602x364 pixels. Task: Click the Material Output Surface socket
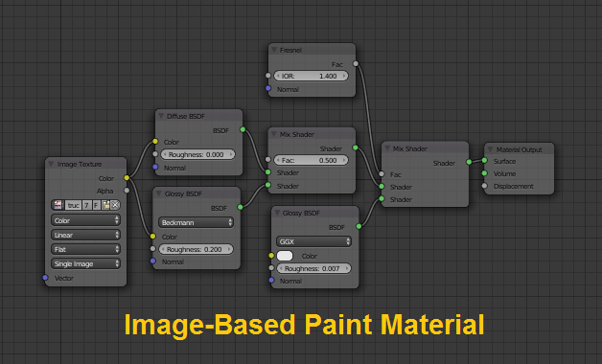484,161
